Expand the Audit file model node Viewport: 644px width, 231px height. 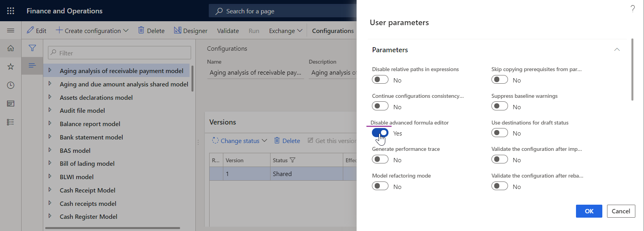(50, 110)
